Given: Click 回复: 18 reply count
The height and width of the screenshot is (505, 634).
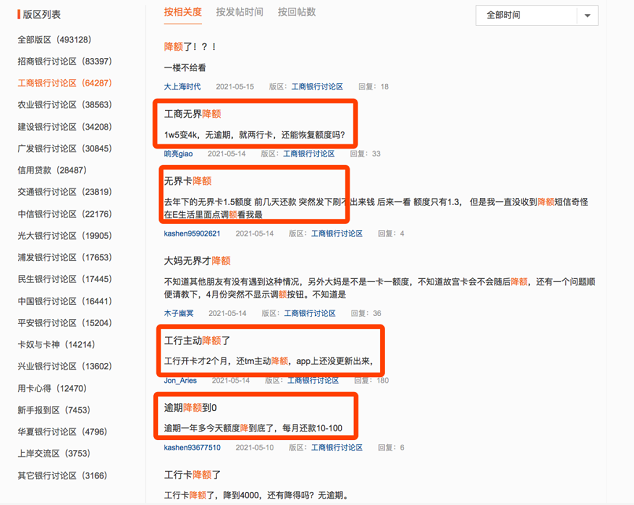Looking at the screenshot, I should click(x=374, y=87).
